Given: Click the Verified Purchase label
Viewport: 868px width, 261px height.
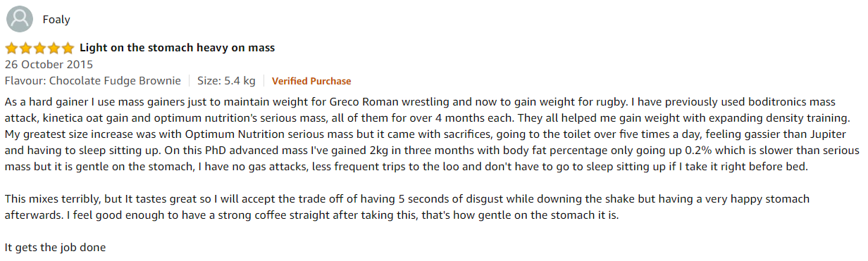Looking at the screenshot, I should 311,81.
